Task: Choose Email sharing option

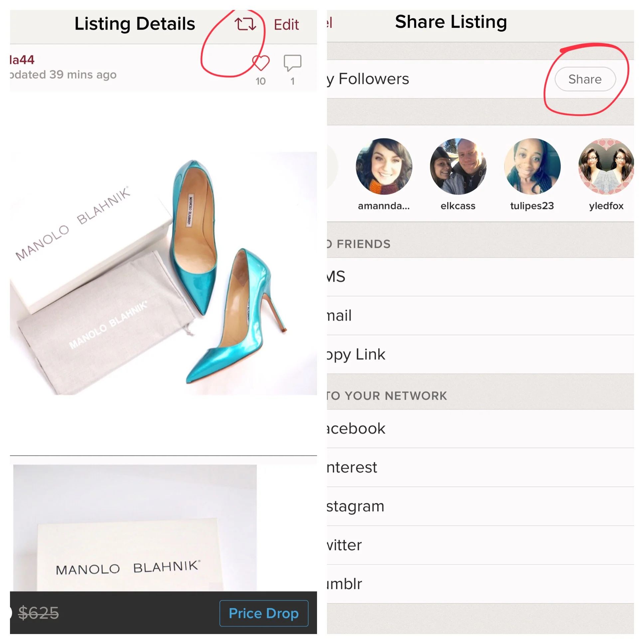Action: 480,316
